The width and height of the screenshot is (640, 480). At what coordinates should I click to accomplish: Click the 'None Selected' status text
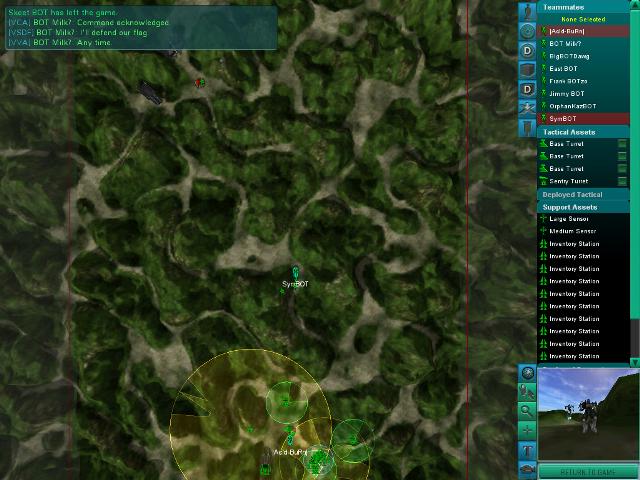583,19
